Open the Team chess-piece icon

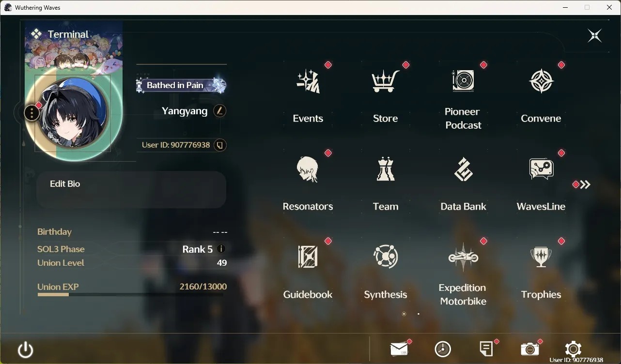click(x=386, y=169)
